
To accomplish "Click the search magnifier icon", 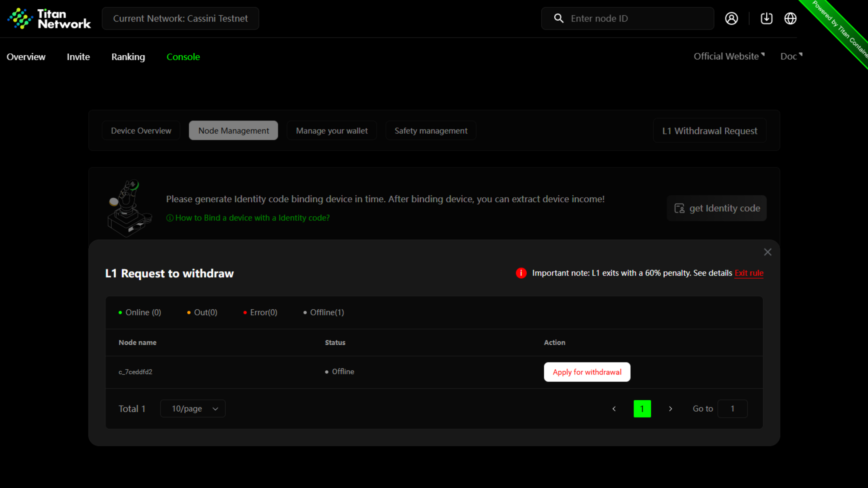I will pos(559,18).
